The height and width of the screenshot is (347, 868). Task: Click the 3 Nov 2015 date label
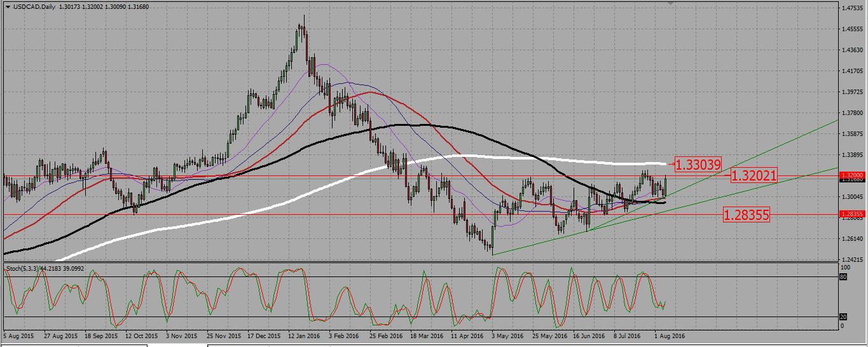pos(182,336)
